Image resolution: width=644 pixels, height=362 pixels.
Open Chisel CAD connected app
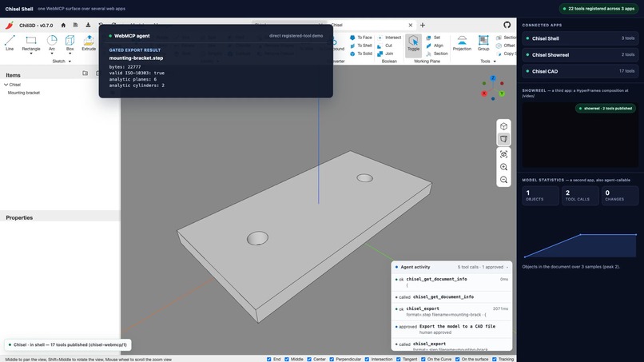pos(580,71)
